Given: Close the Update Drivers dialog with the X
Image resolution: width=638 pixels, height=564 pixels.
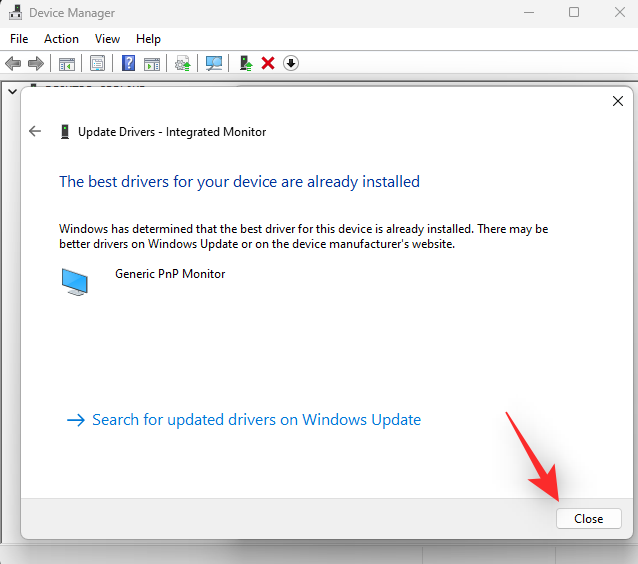Looking at the screenshot, I should 618,101.
